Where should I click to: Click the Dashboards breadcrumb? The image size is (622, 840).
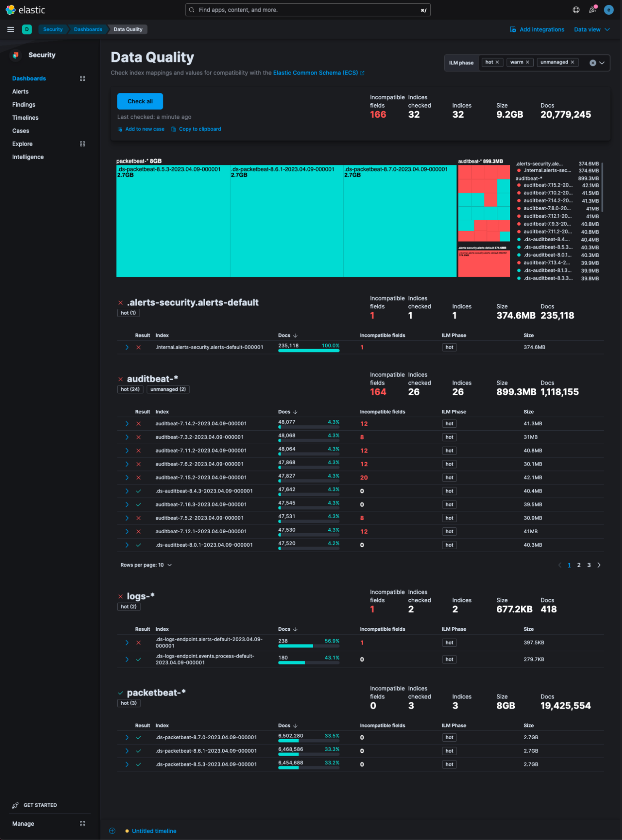(88, 29)
